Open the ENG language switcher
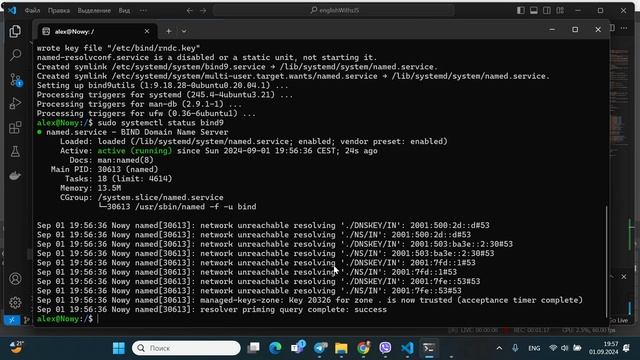Viewport: 640px width, 360px height. (x=534, y=348)
